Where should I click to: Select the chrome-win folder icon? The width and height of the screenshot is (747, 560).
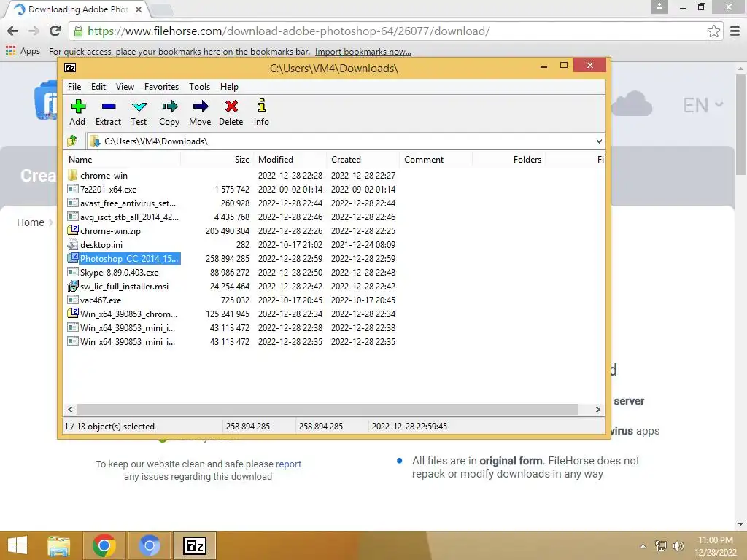72,175
